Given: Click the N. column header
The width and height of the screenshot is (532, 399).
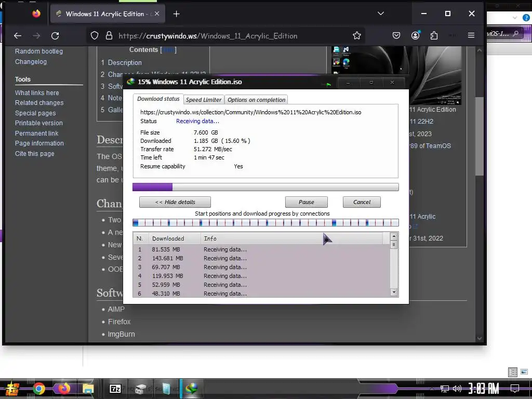Looking at the screenshot, I should 140,238.
